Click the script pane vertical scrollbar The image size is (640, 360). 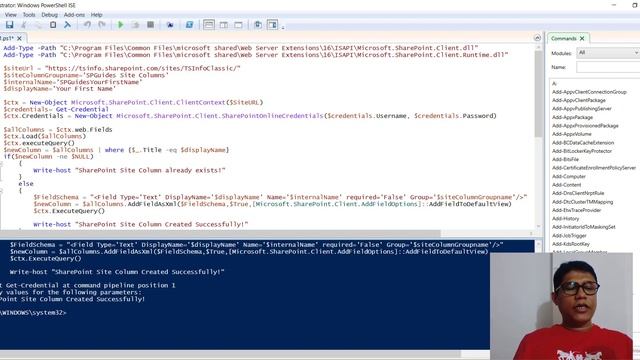coord(538,95)
